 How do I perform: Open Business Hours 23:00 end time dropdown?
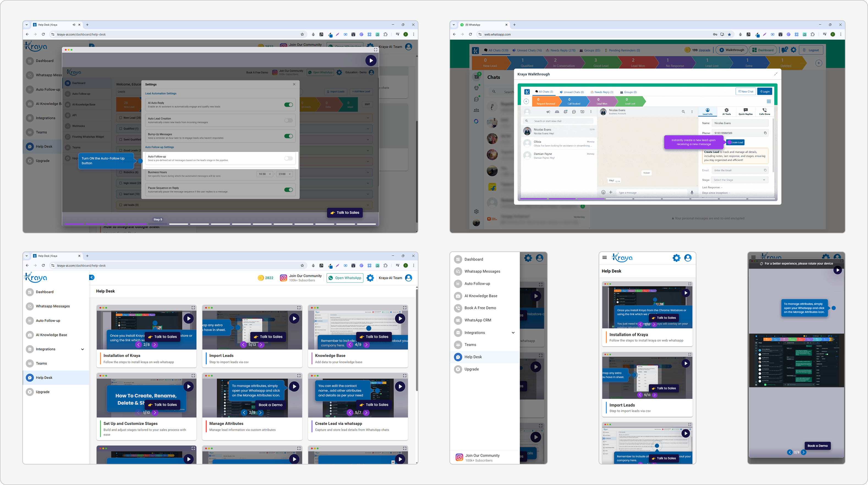(x=284, y=174)
